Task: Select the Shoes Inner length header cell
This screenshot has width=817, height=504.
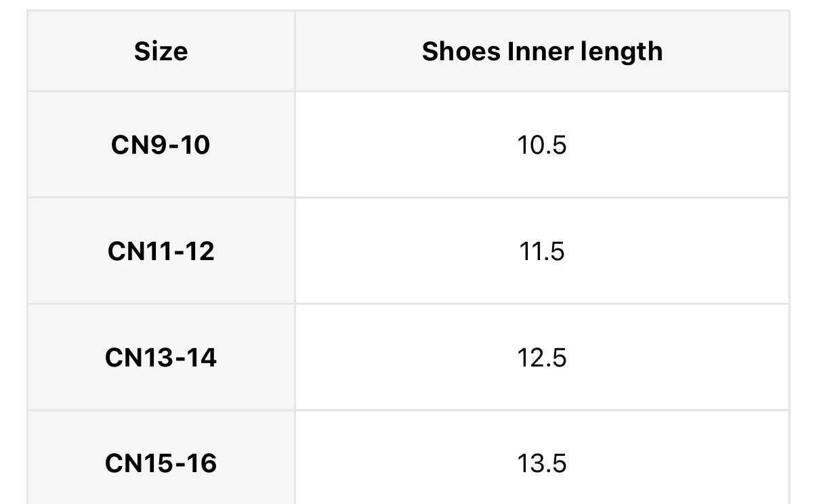Action: (542, 51)
